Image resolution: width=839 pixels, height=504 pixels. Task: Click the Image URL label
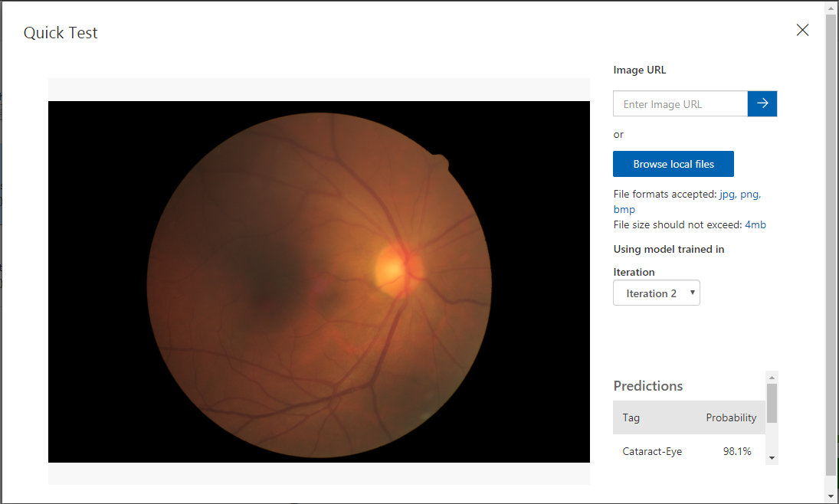click(x=640, y=70)
